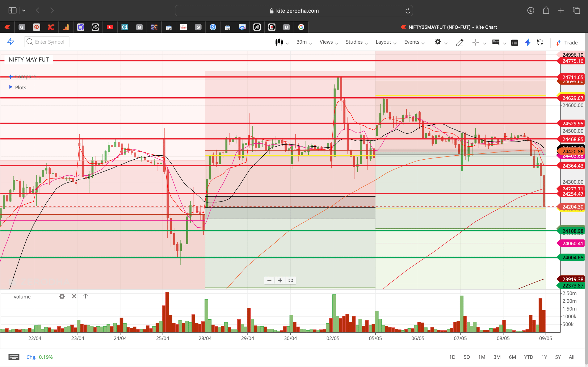This screenshot has height=367, width=588.
Task: Open the Events dropdown
Action: coord(412,42)
